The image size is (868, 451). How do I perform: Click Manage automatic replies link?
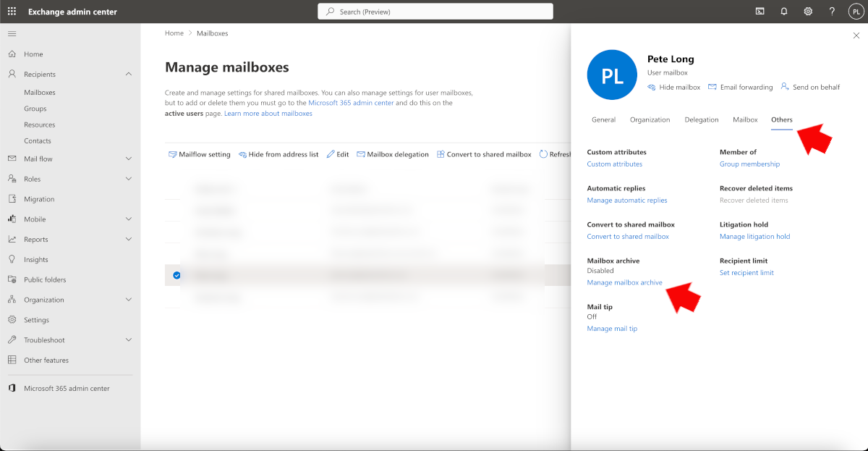tap(627, 201)
